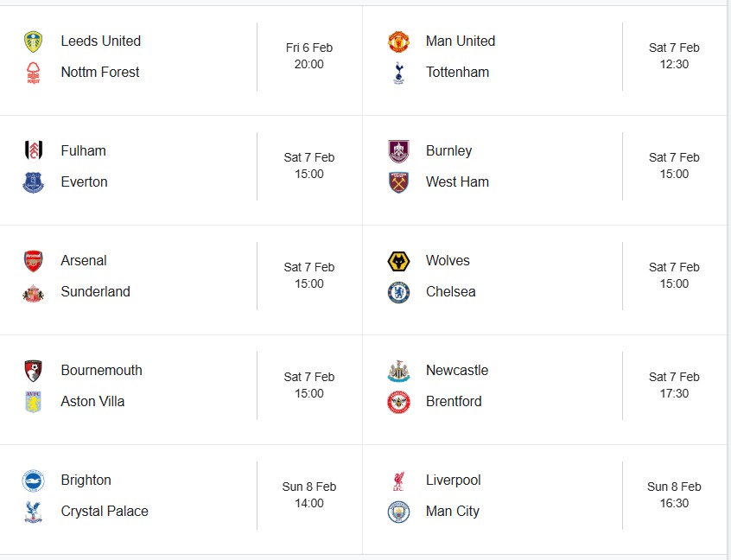731x560 pixels.
Task: Select the Aston Villa team name
Action: coord(92,402)
